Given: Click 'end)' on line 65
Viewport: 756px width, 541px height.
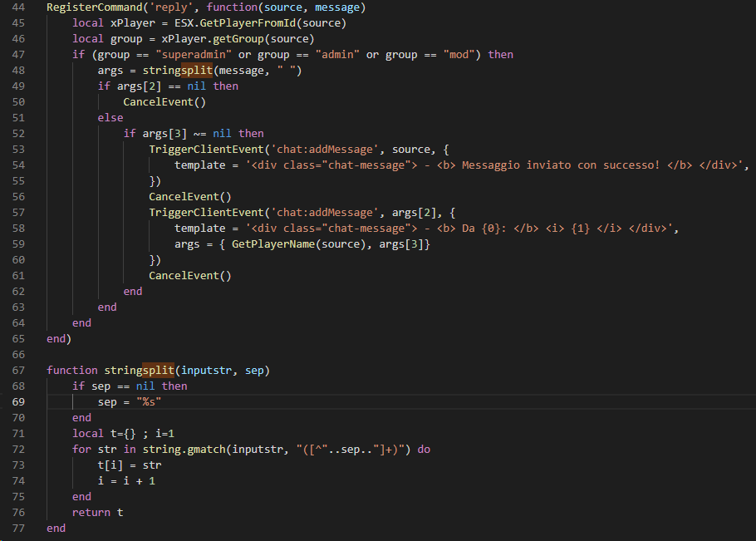Looking at the screenshot, I should coord(59,339).
